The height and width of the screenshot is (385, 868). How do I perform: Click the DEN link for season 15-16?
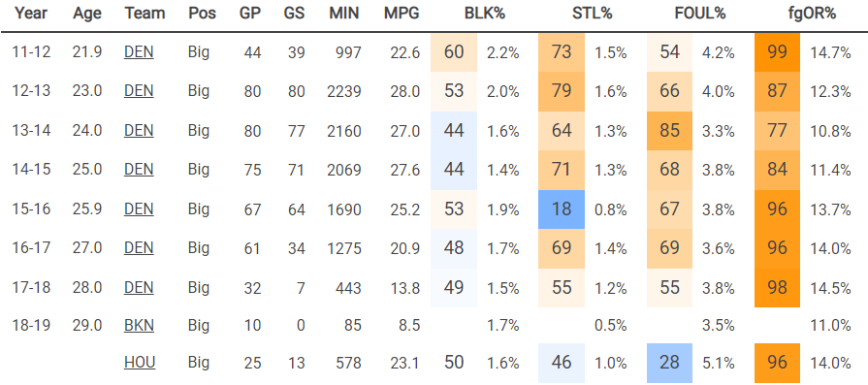pyautogui.click(x=139, y=209)
